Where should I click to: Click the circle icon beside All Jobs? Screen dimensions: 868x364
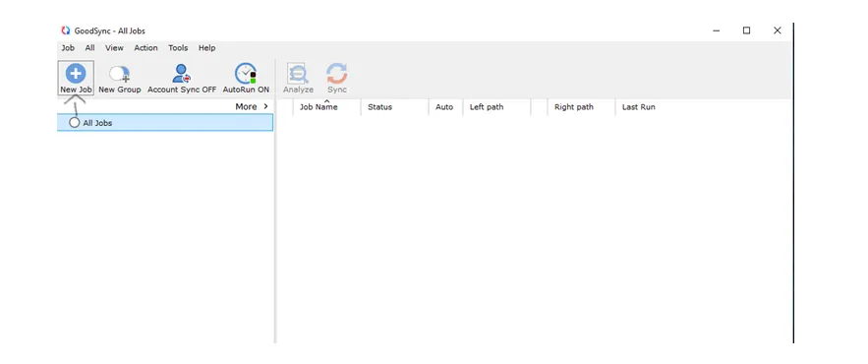[x=74, y=122]
